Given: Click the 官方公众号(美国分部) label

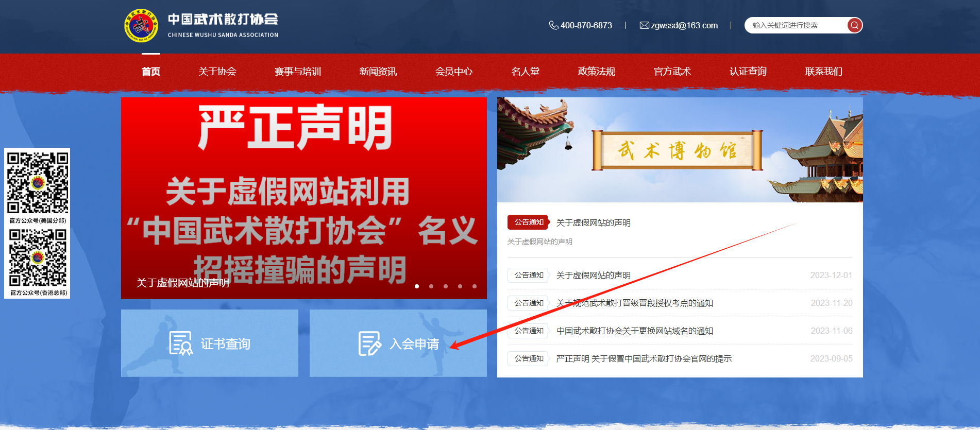Looking at the screenshot, I should pos(38,220).
